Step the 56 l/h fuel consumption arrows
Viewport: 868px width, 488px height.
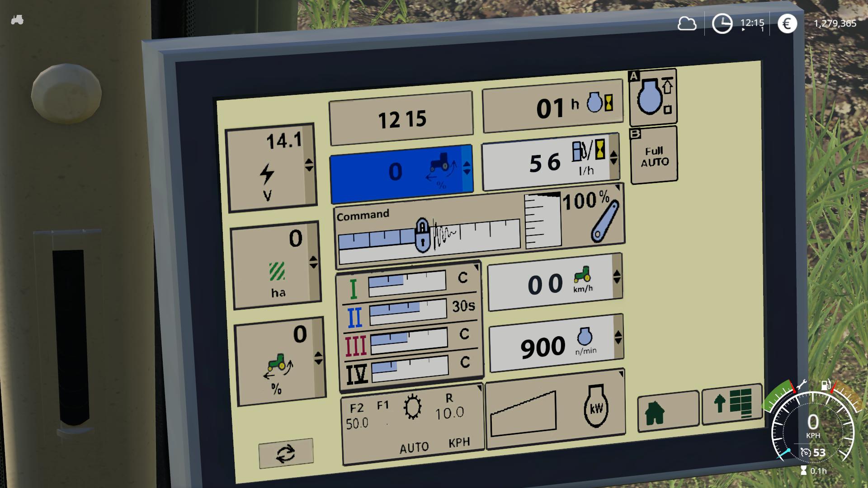(x=613, y=158)
